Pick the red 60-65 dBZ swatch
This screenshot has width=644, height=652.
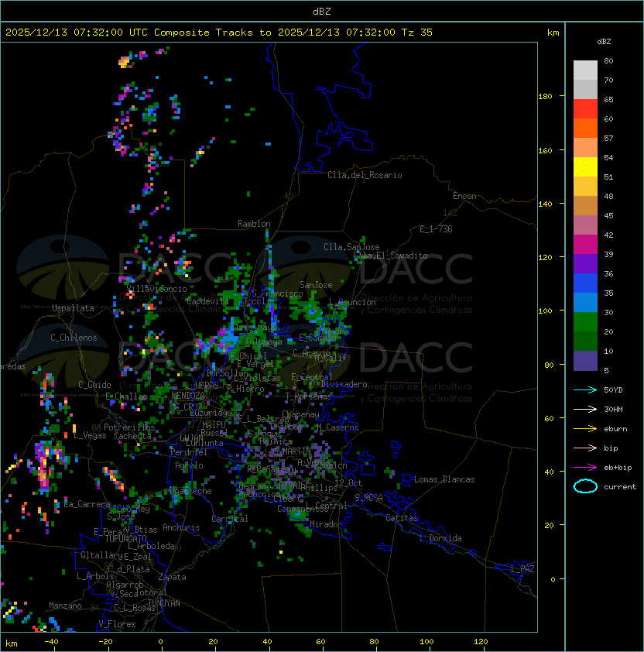coord(585,109)
